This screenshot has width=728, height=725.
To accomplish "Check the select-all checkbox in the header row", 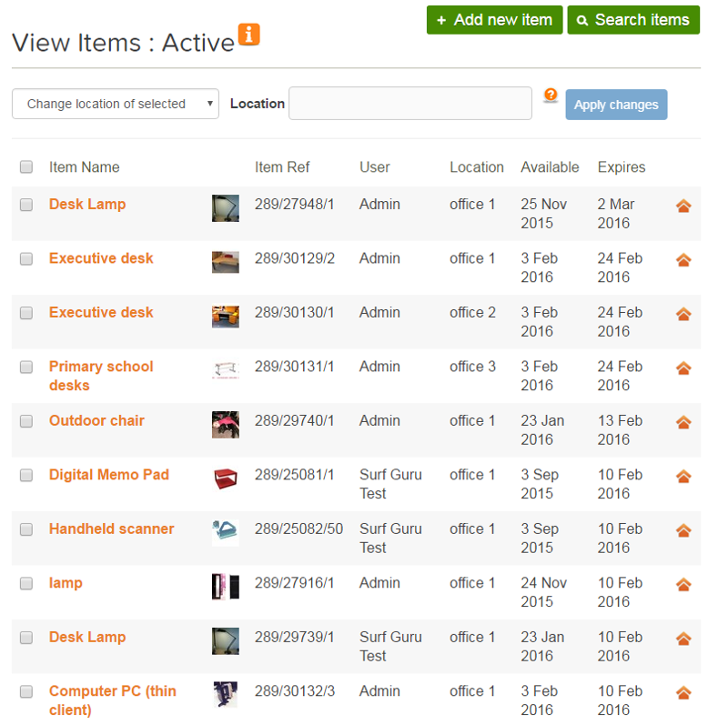I will pyautogui.click(x=25, y=166).
